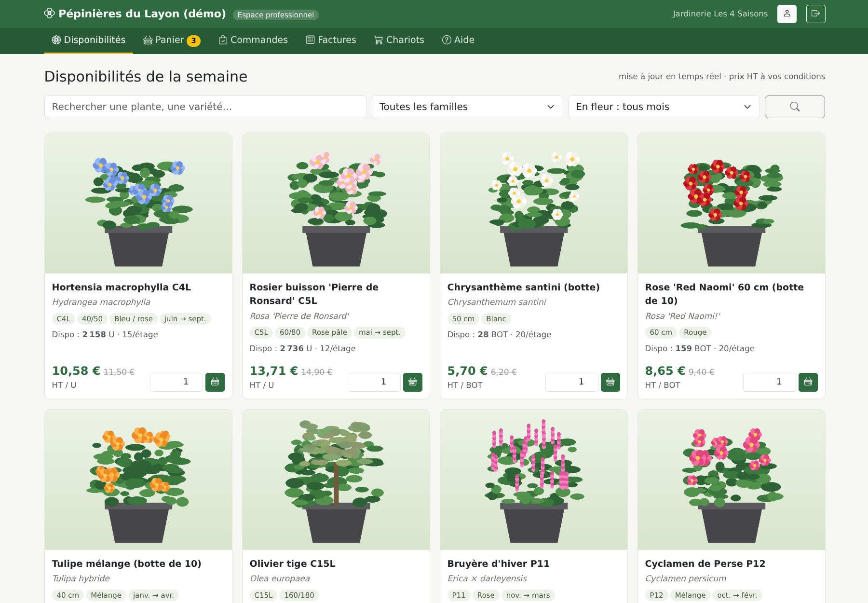Click the 'Cyclamen de Perse P12' title
This screenshot has width=868, height=603.
[x=705, y=563]
